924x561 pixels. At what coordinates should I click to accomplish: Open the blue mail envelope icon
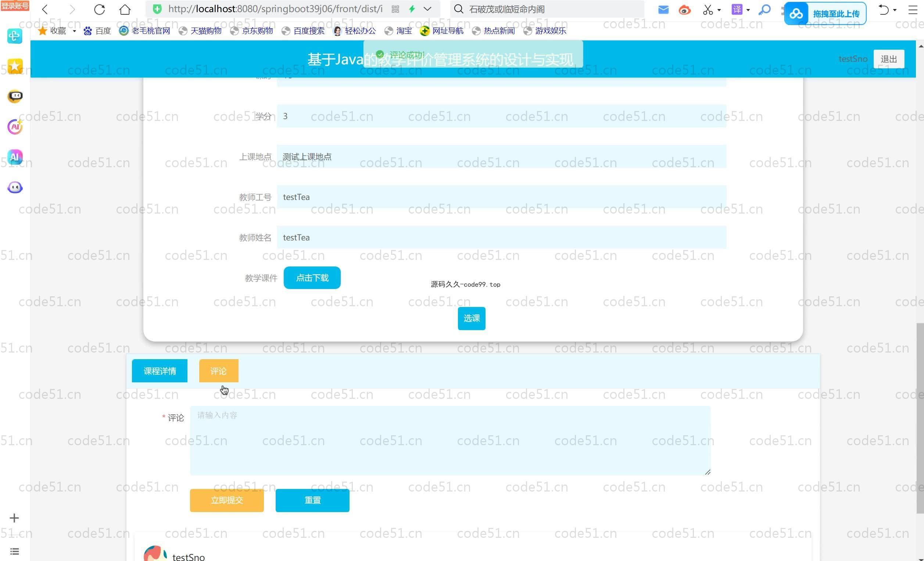click(x=663, y=10)
